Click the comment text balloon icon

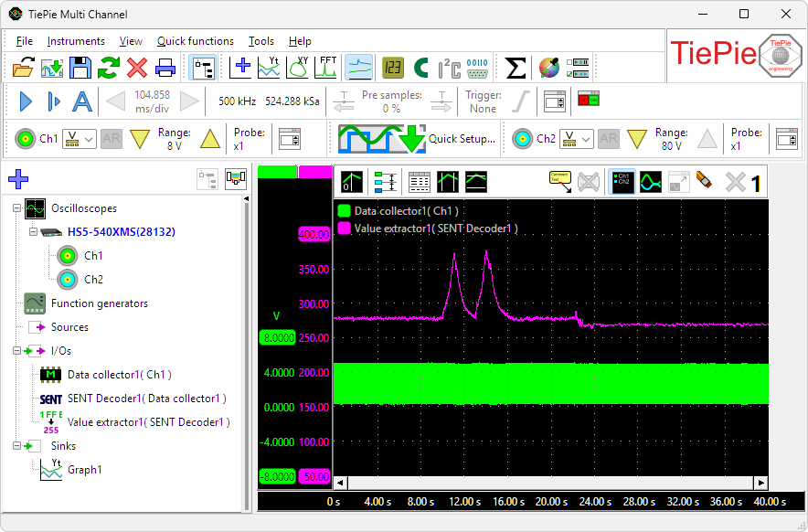pos(560,182)
